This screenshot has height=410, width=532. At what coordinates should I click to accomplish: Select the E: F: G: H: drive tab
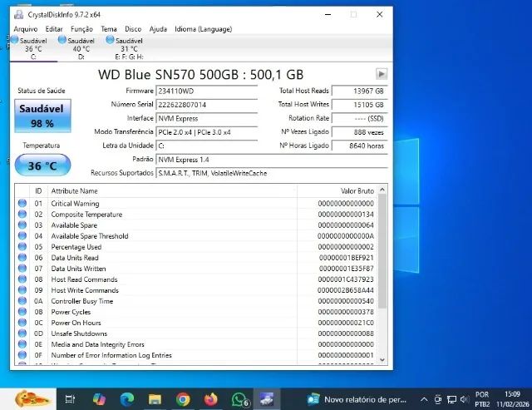129,48
